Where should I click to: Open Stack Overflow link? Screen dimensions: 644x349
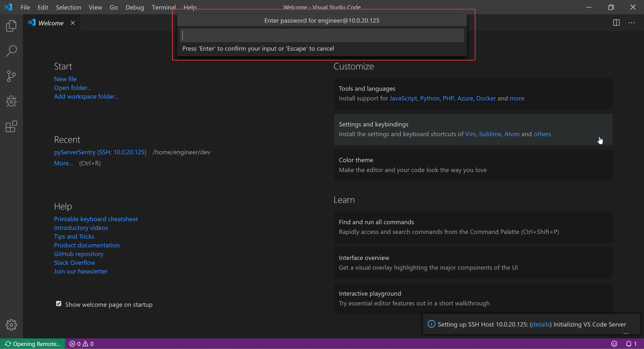click(x=74, y=263)
